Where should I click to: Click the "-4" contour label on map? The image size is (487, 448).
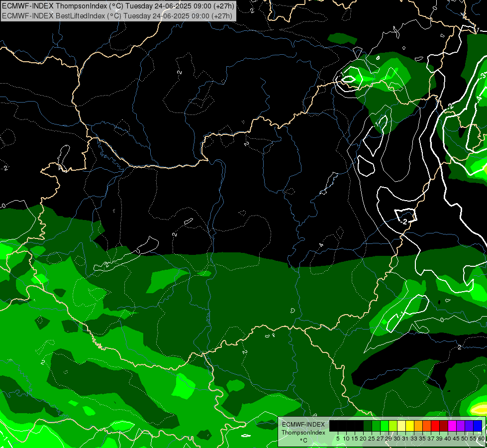(x=479, y=99)
